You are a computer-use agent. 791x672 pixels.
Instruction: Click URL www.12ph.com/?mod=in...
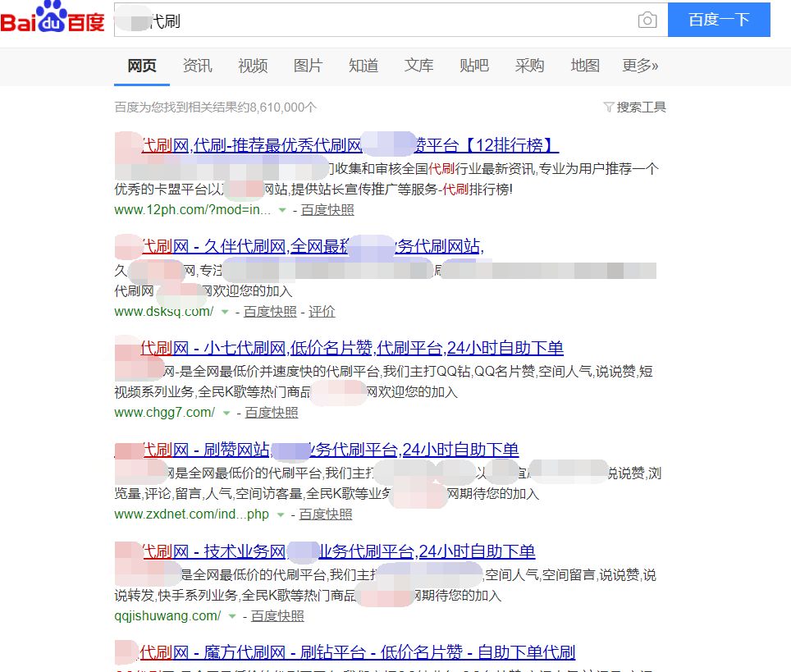pyautogui.click(x=193, y=210)
